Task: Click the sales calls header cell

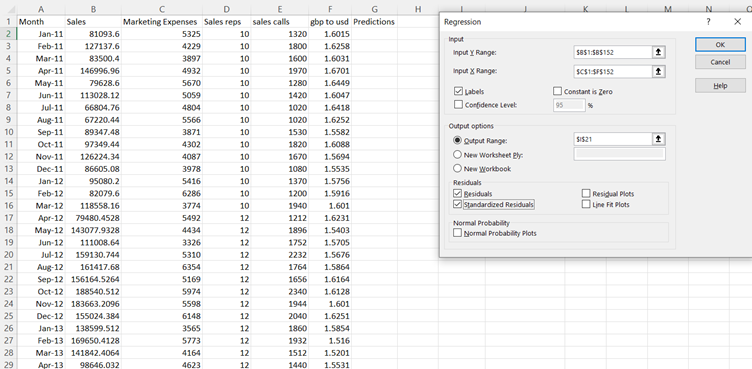Action: [280, 22]
